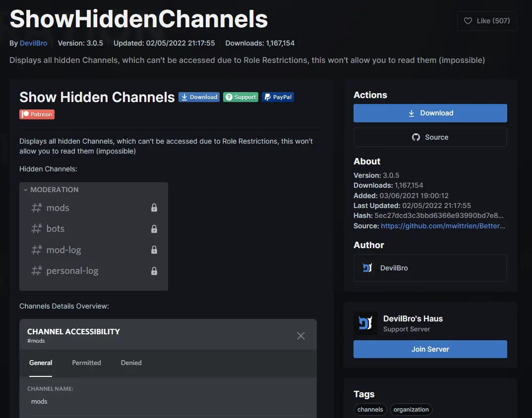Switch to the Permitted tab
Viewport: 532px width, 418px height.
(x=86, y=363)
